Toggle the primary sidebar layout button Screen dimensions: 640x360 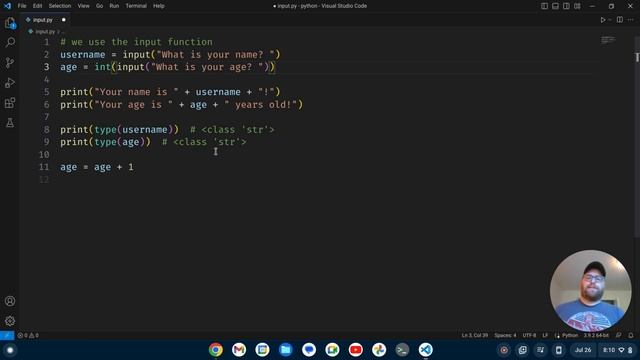click(544, 6)
